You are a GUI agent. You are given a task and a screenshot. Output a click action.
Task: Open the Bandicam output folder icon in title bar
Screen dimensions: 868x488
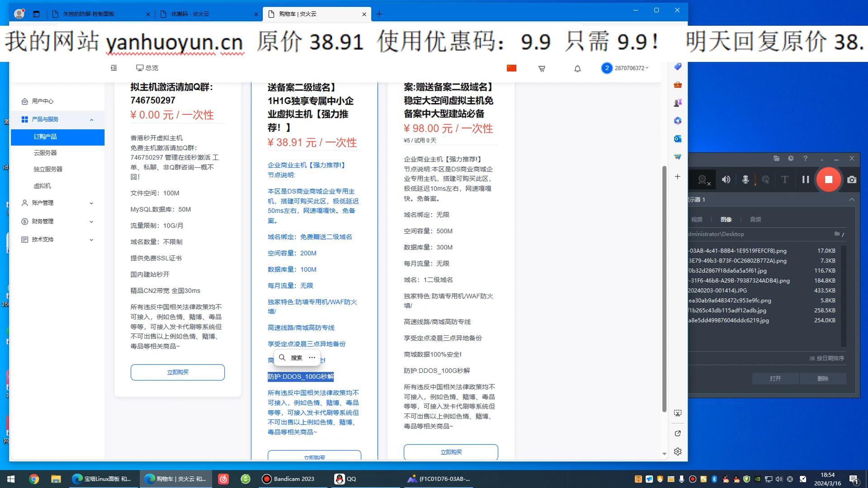point(776,158)
